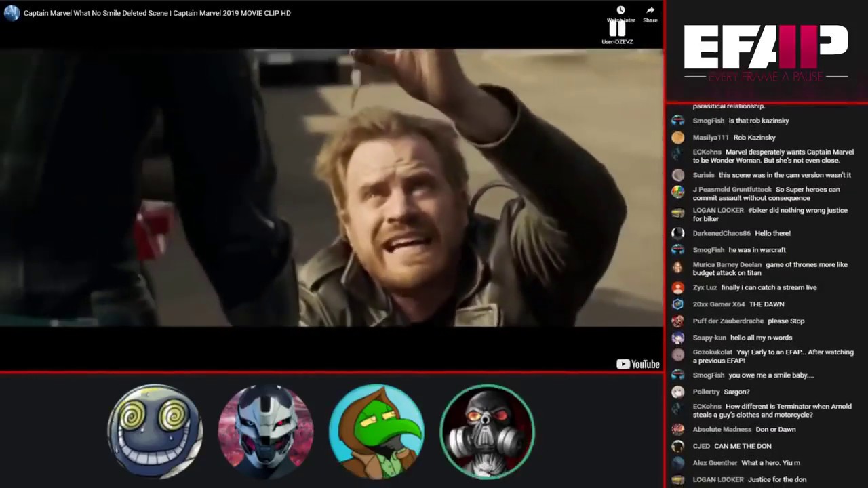Click Surisis's grey chat avatar

[677, 175]
